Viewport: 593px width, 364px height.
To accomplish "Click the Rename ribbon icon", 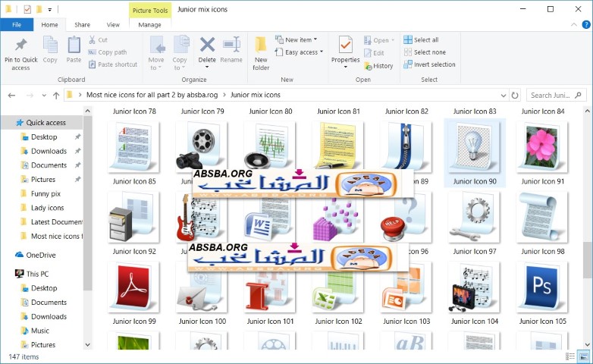I will (x=231, y=45).
